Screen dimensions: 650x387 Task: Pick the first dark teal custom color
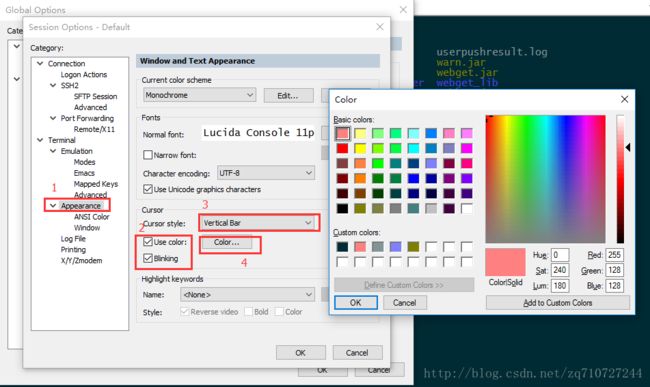point(342,247)
